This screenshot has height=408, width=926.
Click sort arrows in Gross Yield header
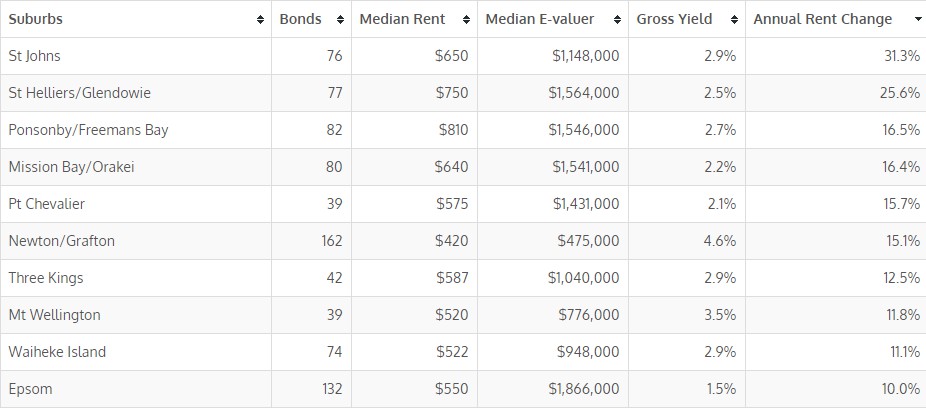tap(735, 20)
